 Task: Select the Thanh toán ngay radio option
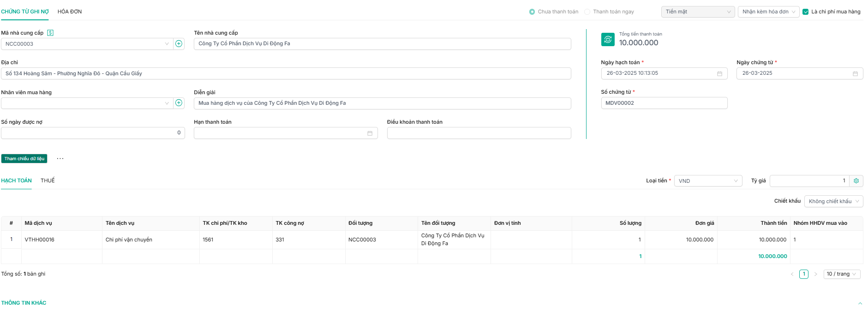tap(587, 12)
